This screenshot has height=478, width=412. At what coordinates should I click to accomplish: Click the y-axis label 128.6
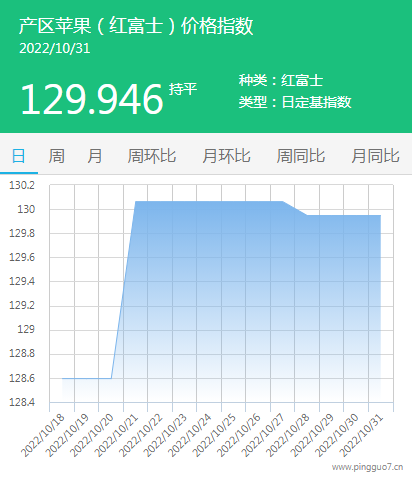coord(22,378)
